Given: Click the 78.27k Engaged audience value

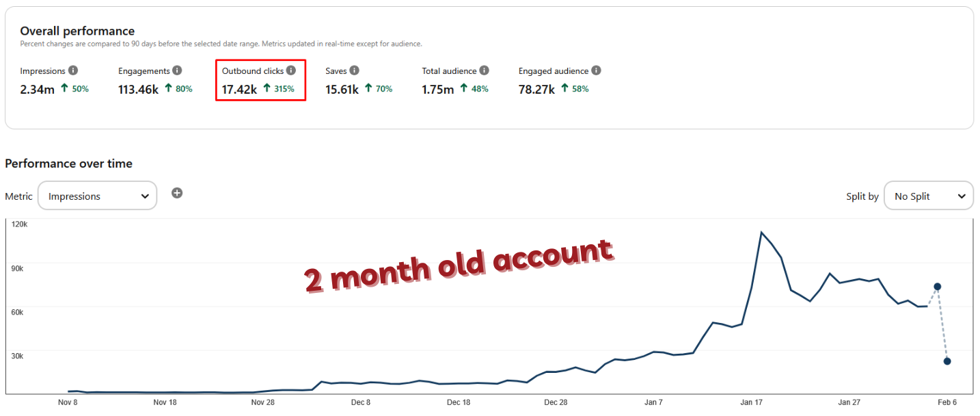Looking at the screenshot, I should 536,89.
